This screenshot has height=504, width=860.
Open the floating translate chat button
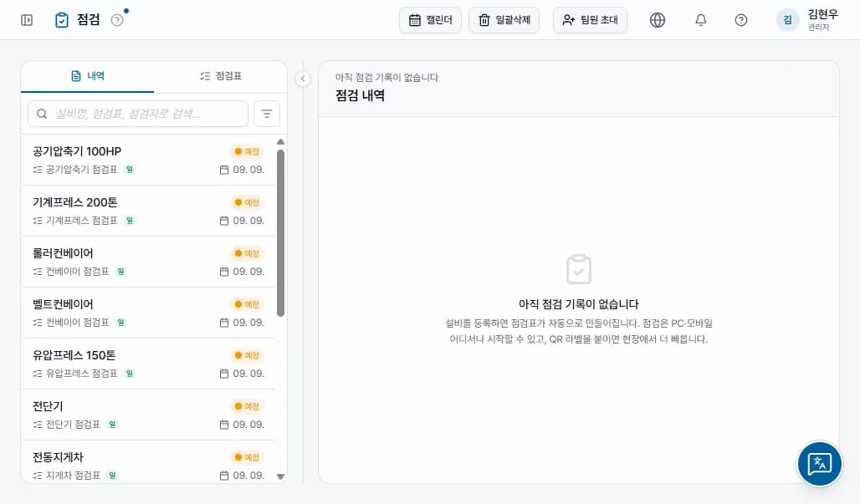(819, 464)
